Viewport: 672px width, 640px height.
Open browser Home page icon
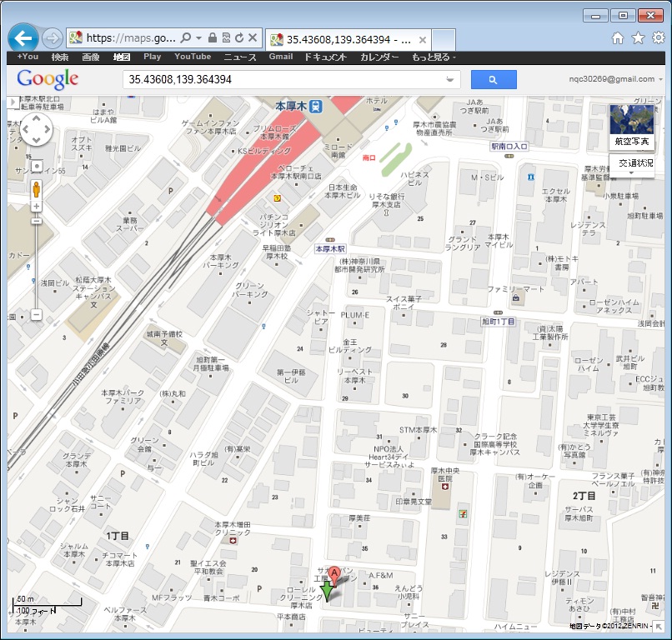pos(618,38)
